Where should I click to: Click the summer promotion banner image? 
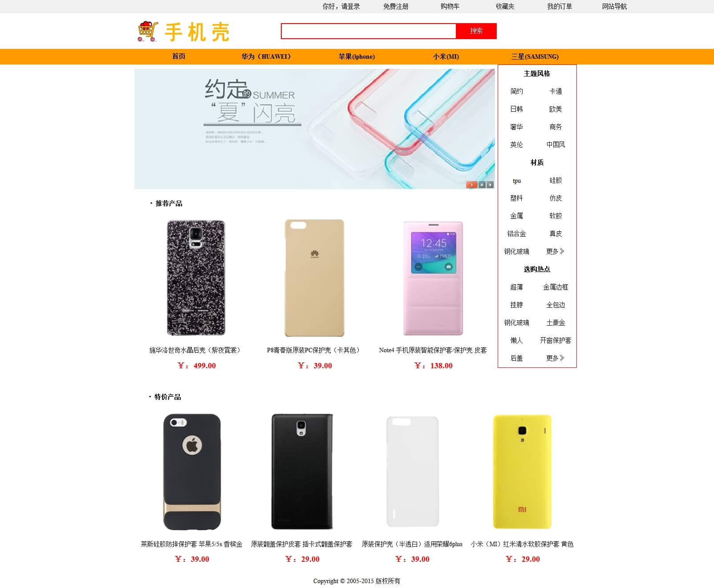315,129
